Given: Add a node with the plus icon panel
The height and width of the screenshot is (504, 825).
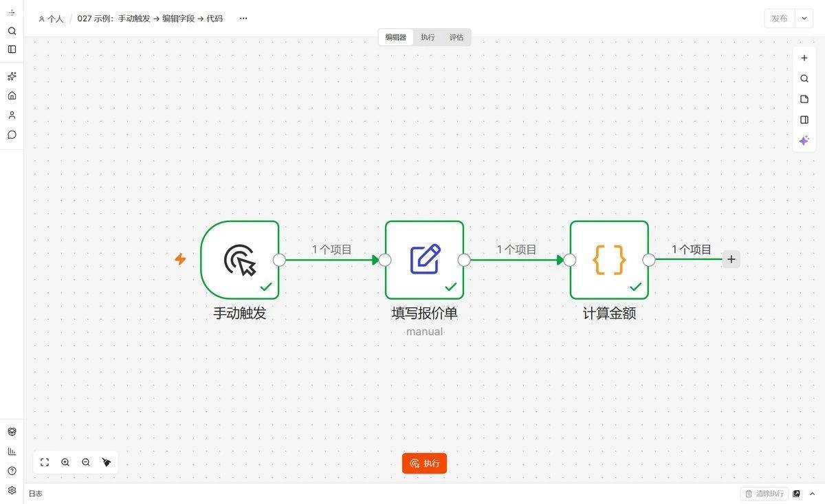Looking at the screenshot, I should [x=804, y=58].
